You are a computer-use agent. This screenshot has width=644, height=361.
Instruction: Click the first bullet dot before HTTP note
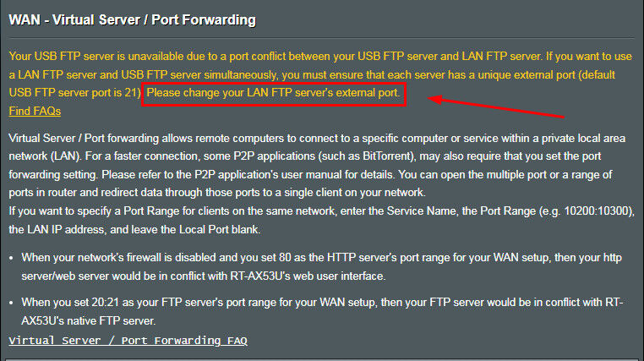pos(11,259)
